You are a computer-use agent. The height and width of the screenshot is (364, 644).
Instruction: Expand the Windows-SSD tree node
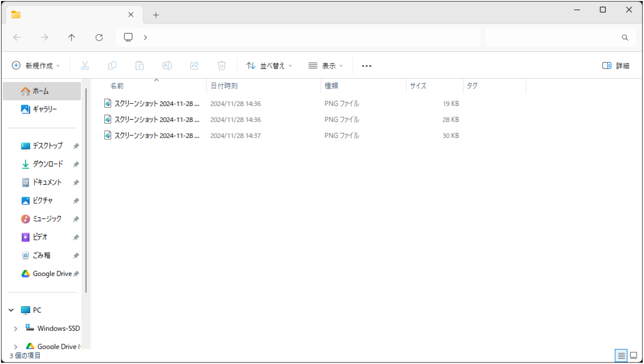tap(16, 328)
